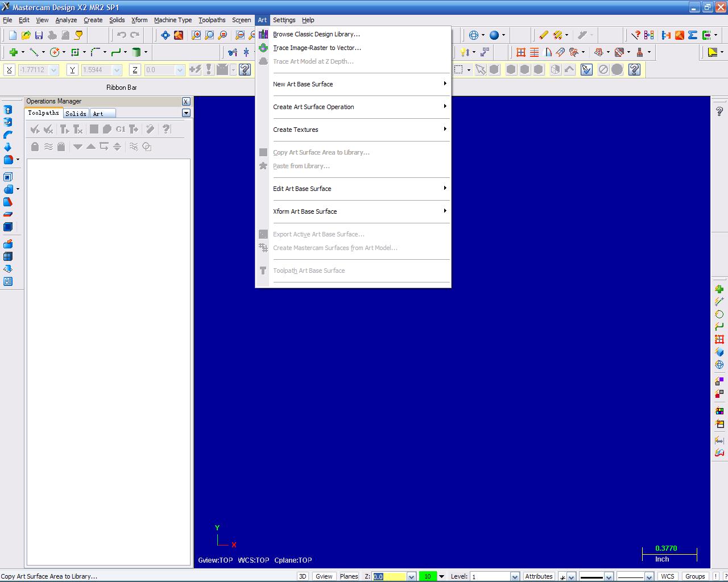Toggle the Z coordinate lock button

(135, 70)
